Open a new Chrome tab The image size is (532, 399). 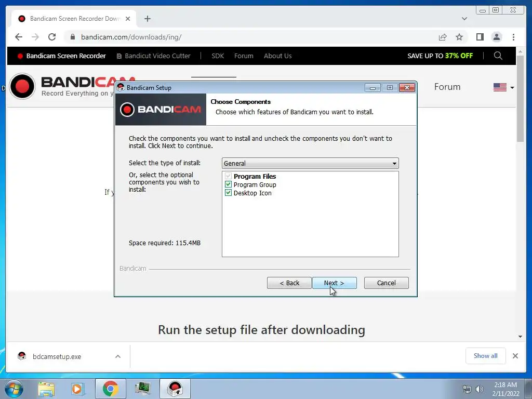tap(147, 19)
